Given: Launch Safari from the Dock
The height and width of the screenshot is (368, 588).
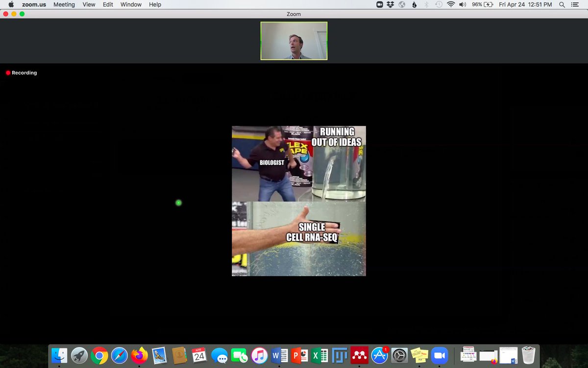Looking at the screenshot, I should (120, 355).
